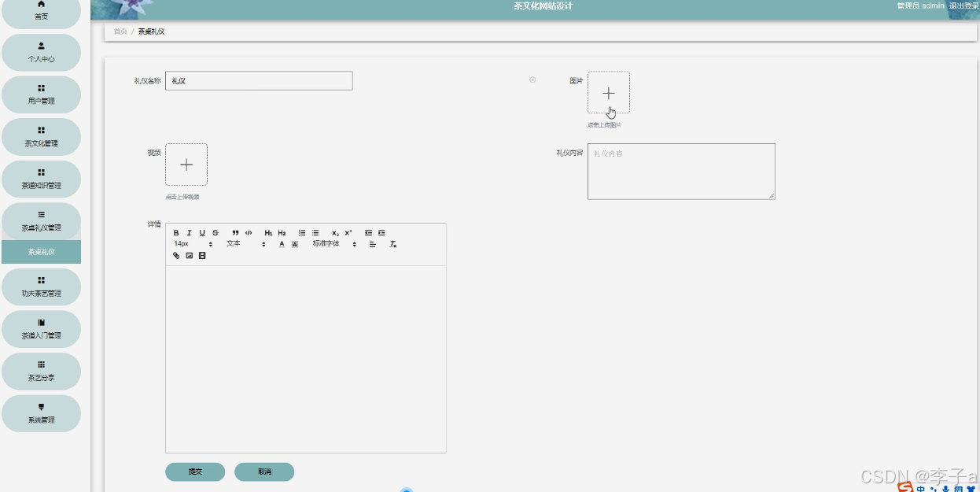Open 系统管理 in the sidebar
This screenshot has height=492, width=980.
click(x=41, y=414)
